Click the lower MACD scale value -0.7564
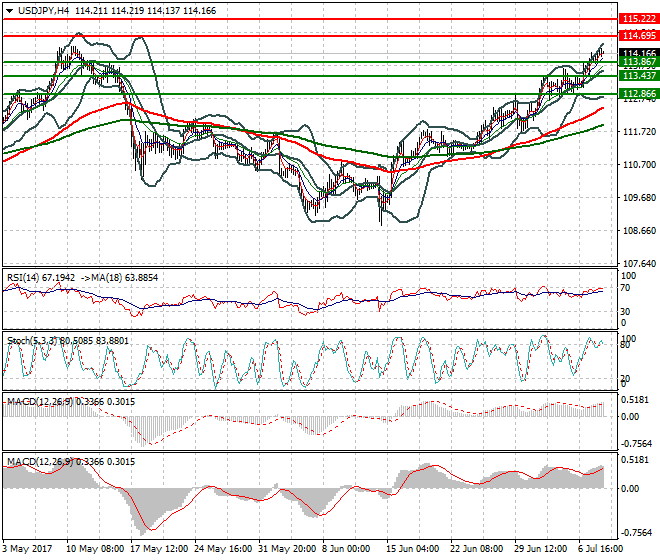 pyautogui.click(x=637, y=533)
